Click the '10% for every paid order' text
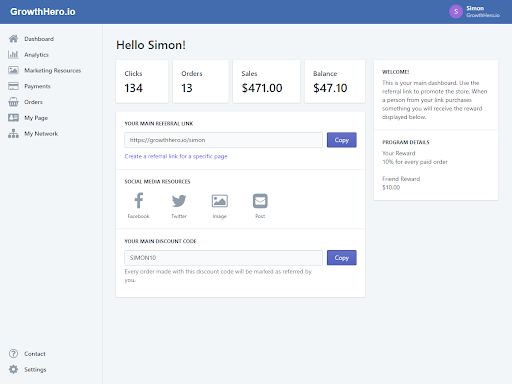 [415, 162]
